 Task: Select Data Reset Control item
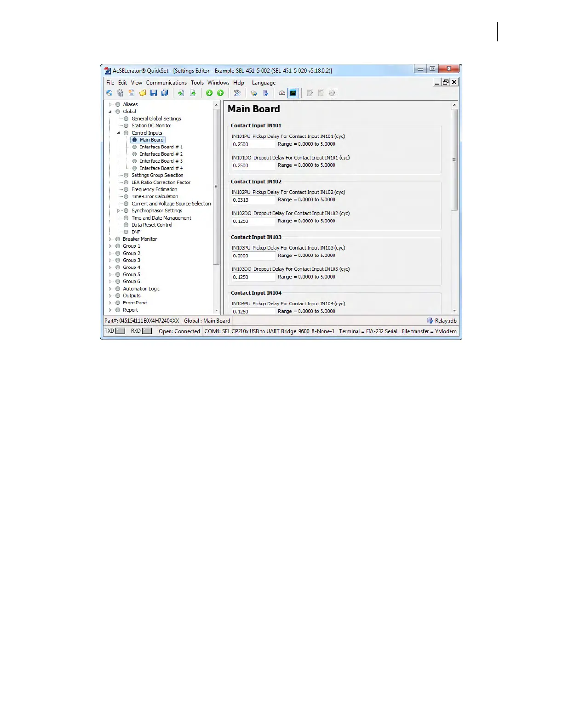coord(152,225)
